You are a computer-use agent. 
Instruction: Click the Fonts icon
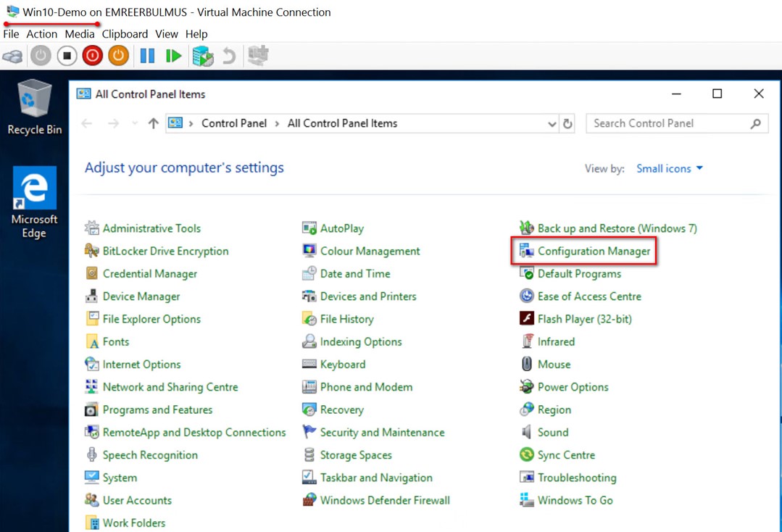tap(92, 341)
